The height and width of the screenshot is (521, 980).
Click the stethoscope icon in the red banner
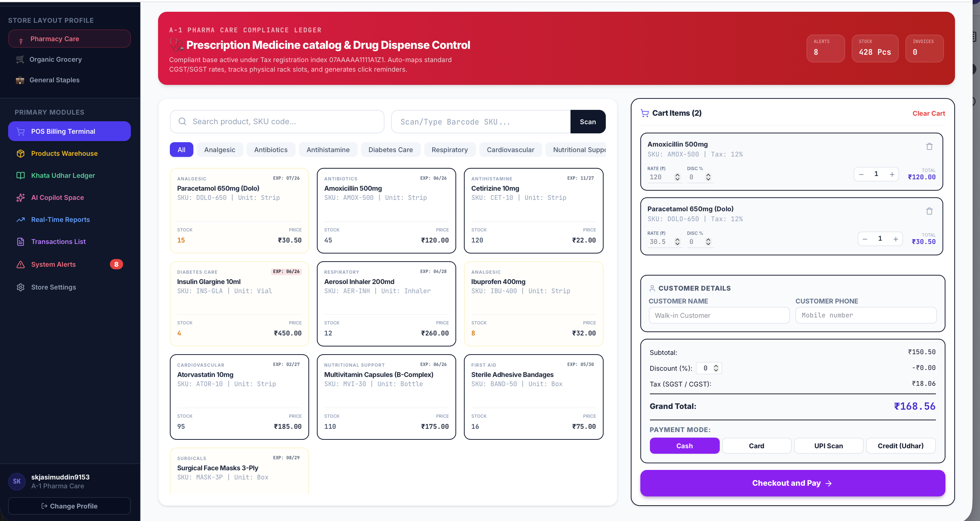176,45
